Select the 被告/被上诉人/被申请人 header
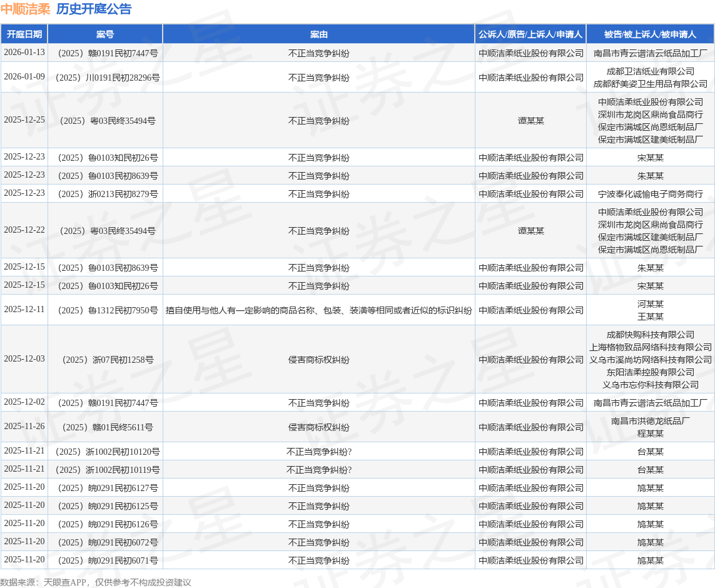The height and width of the screenshot is (588, 715). point(650,34)
